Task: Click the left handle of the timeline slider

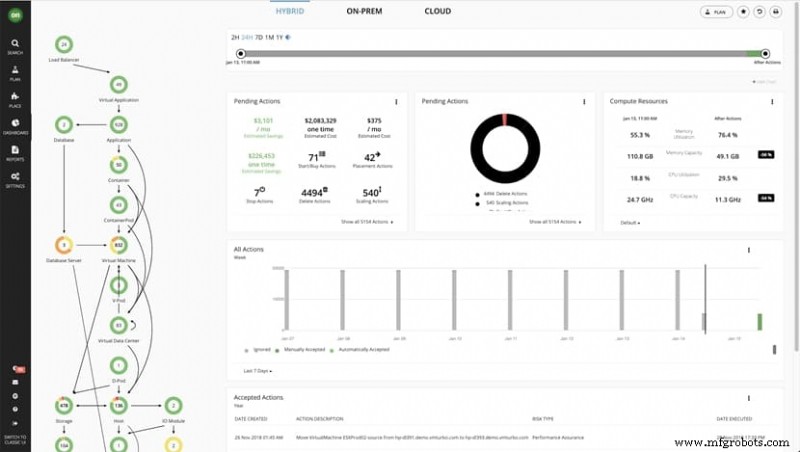Action: [x=241, y=54]
